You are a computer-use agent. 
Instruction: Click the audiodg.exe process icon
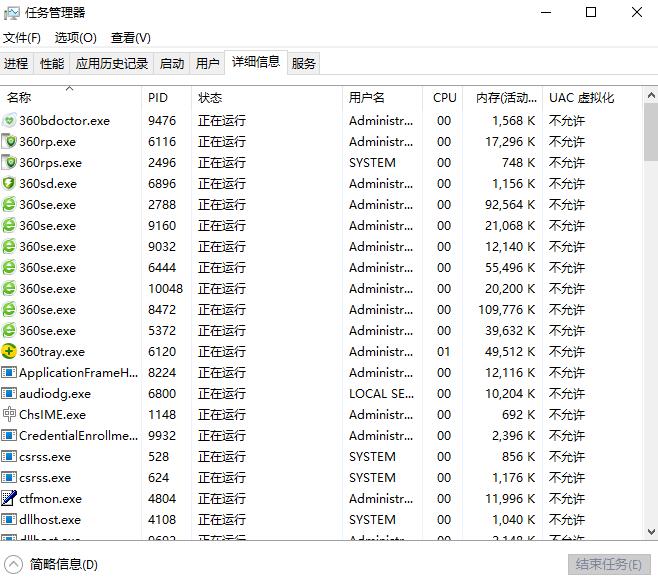[x=9, y=394]
